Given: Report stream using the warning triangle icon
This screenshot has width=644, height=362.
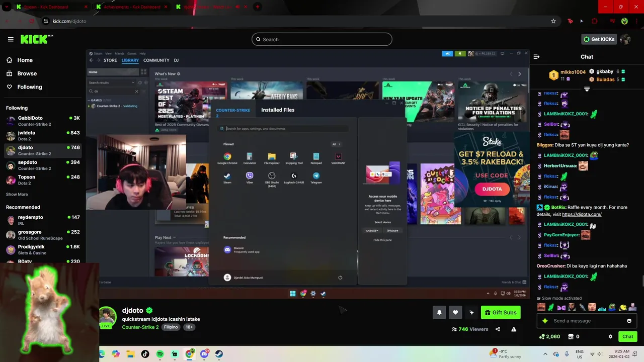Looking at the screenshot, I should pos(514,329).
